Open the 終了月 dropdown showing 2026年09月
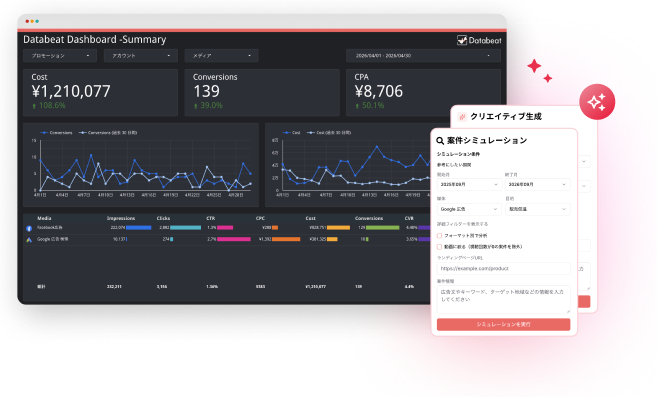This screenshot has height=397, width=657. pyautogui.click(x=538, y=184)
